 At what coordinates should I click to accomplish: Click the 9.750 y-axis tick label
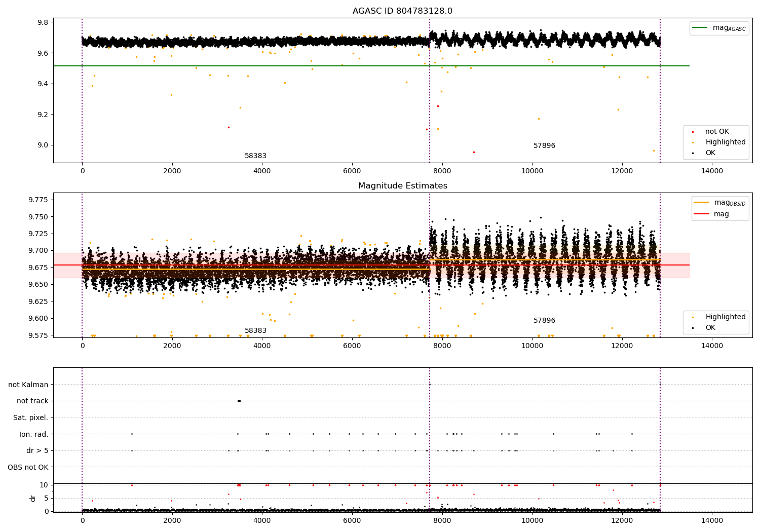(39, 217)
